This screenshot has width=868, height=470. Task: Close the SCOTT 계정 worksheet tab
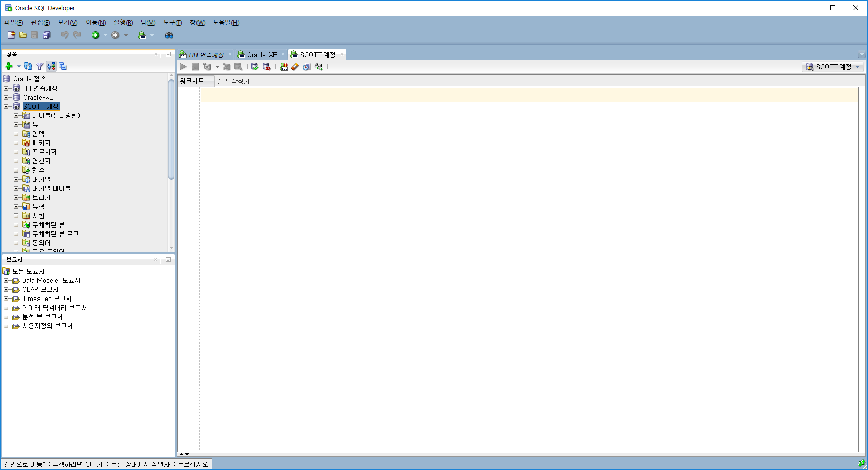(342, 54)
